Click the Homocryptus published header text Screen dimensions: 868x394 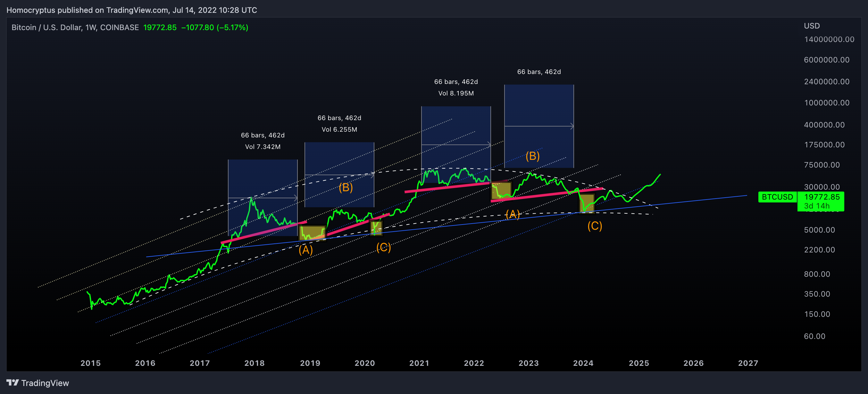pos(132,10)
